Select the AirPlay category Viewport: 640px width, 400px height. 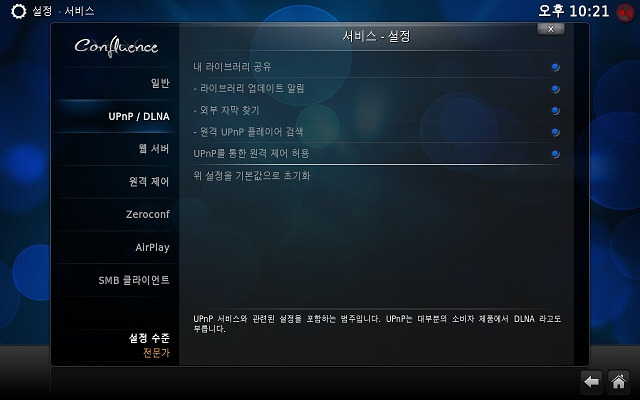tap(116, 247)
